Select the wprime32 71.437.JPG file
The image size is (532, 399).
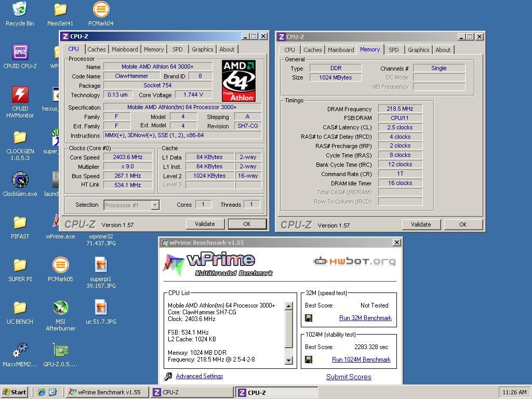point(101,240)
